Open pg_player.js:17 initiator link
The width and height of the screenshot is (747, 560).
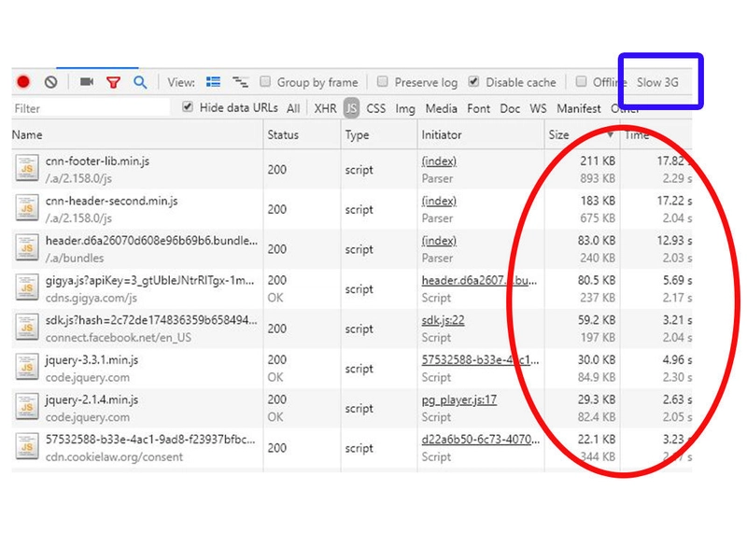[459, 400]
